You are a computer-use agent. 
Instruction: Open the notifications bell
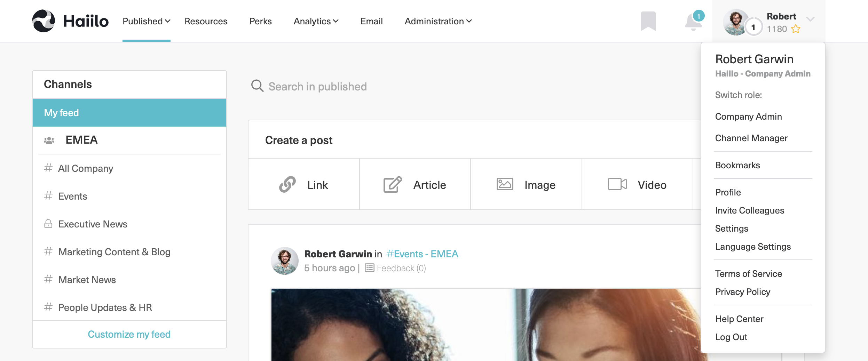[693, 22]
